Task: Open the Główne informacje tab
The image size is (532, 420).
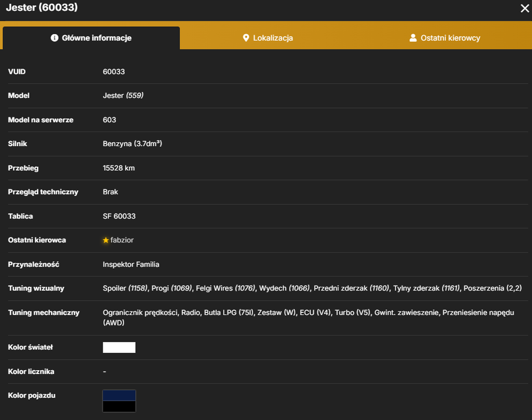Action: [x=91, y=38]
